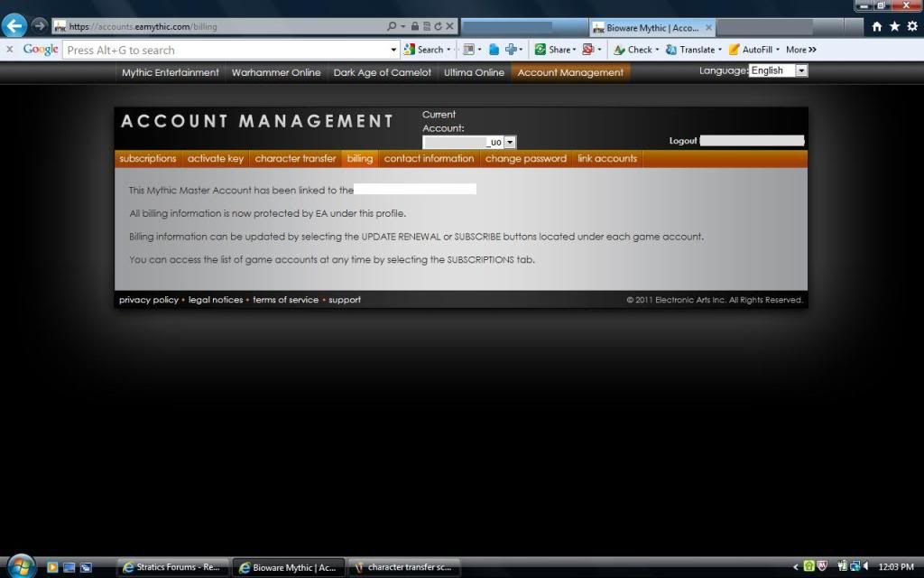Click Translate on the Google Toolbar

[690, 51]
